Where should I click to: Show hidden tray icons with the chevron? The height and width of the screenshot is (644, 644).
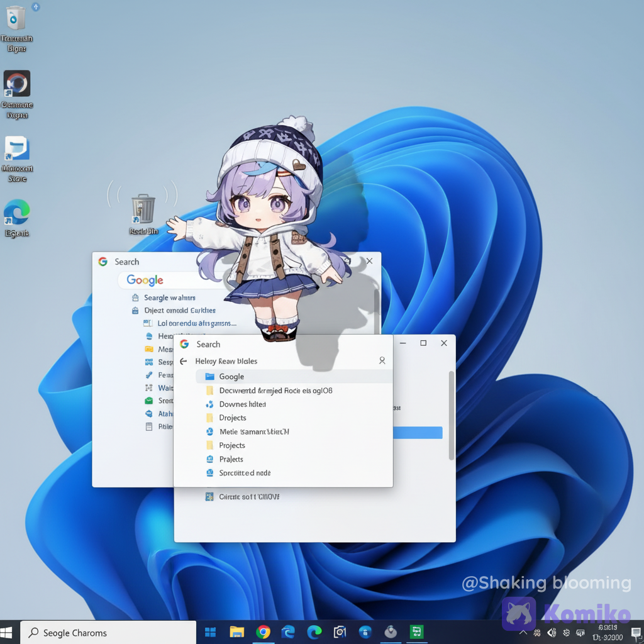coord(523,633)
